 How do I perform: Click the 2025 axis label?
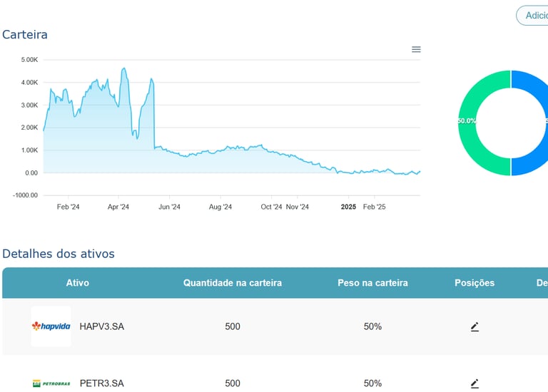pos(348,207)
